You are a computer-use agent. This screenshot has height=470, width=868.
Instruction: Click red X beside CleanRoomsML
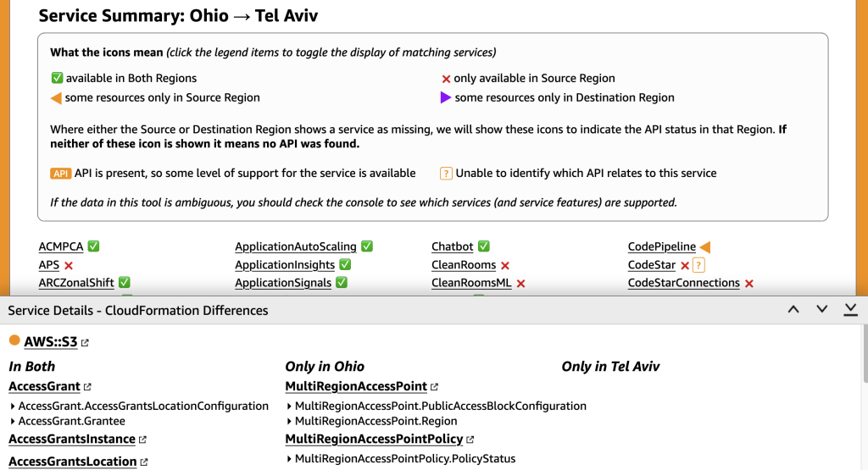(521, 284)
